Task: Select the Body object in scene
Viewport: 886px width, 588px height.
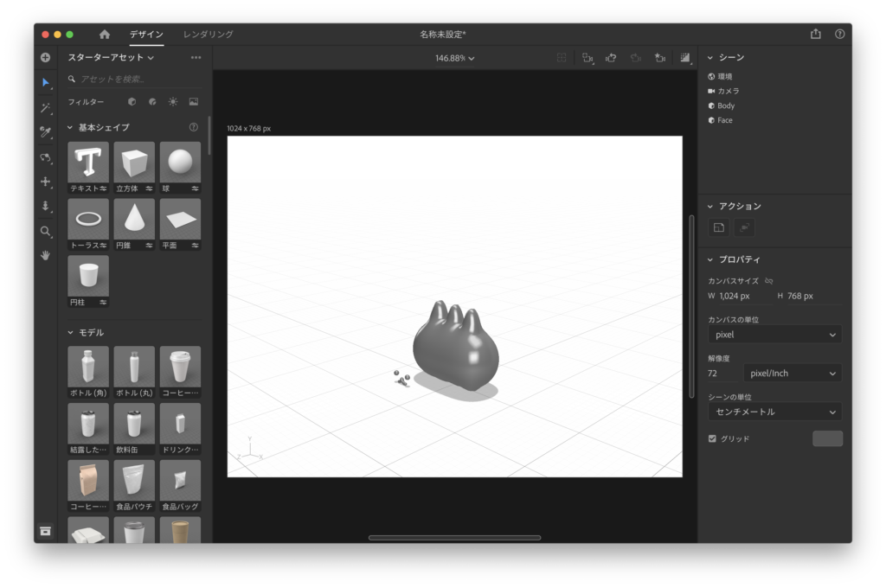Action: [x=725, y=105]
